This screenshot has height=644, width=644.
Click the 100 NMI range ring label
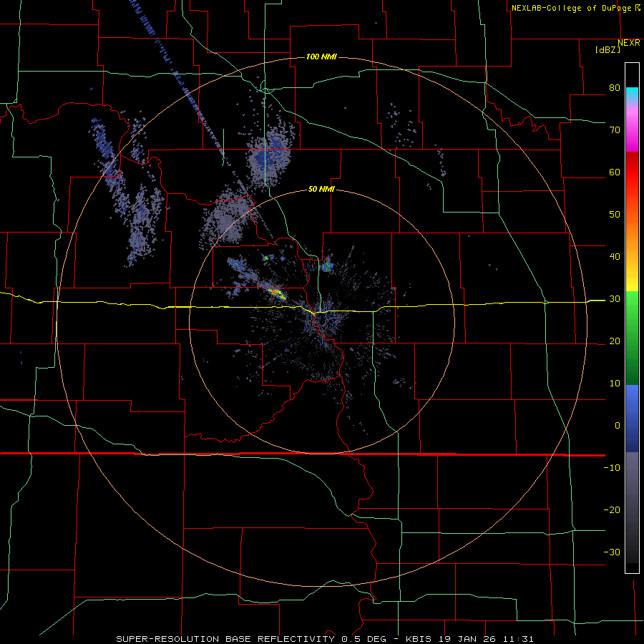pyautogui.click(x=321, y=57)
